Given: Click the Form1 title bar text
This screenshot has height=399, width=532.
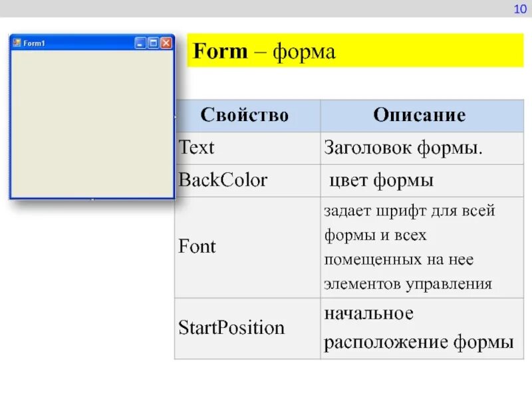Looking at the screenshot, I should tap(34, 43).
